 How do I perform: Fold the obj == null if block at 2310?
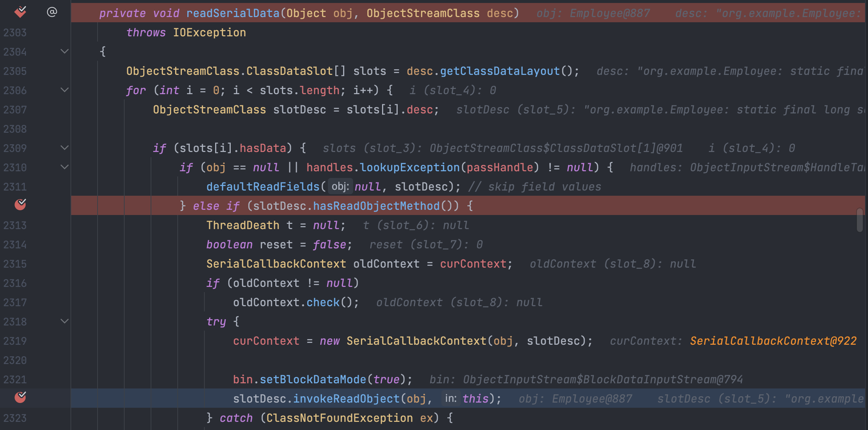(x=65, y=167)
